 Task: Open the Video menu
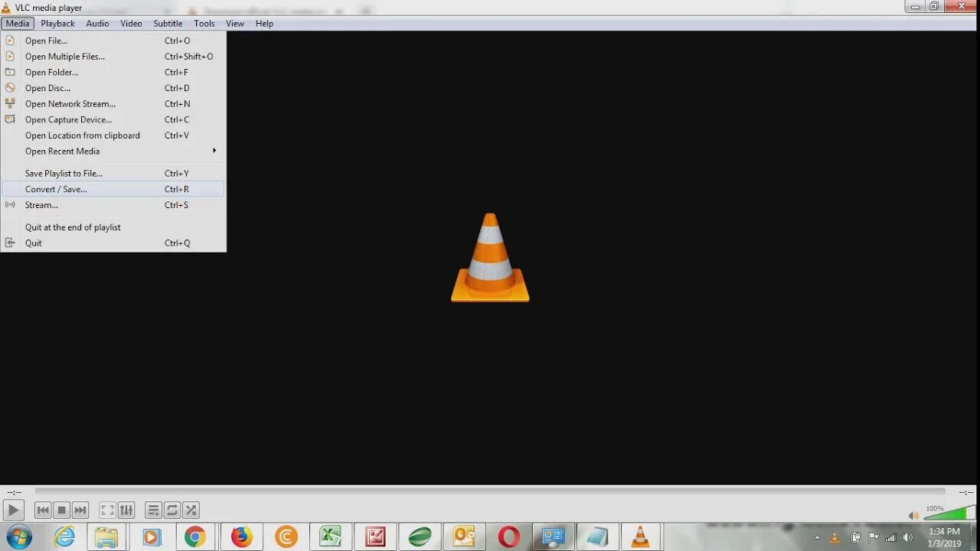pyautogui.click(x=131, y=24)
